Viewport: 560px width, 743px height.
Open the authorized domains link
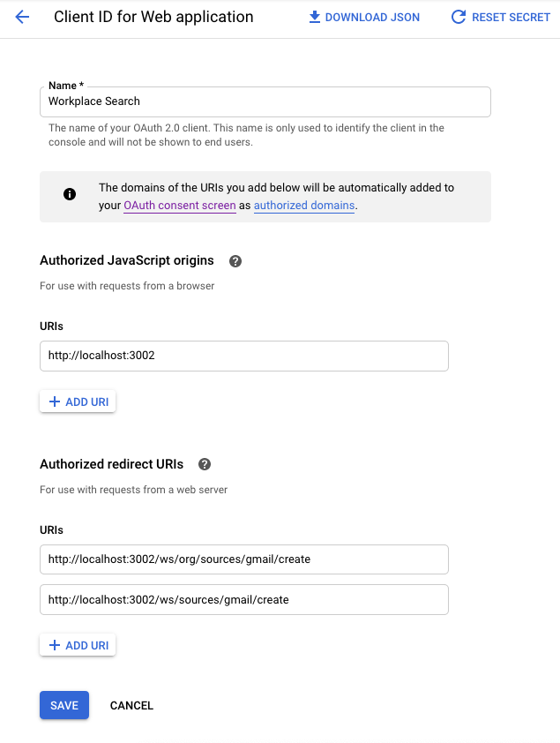(304, 206)
